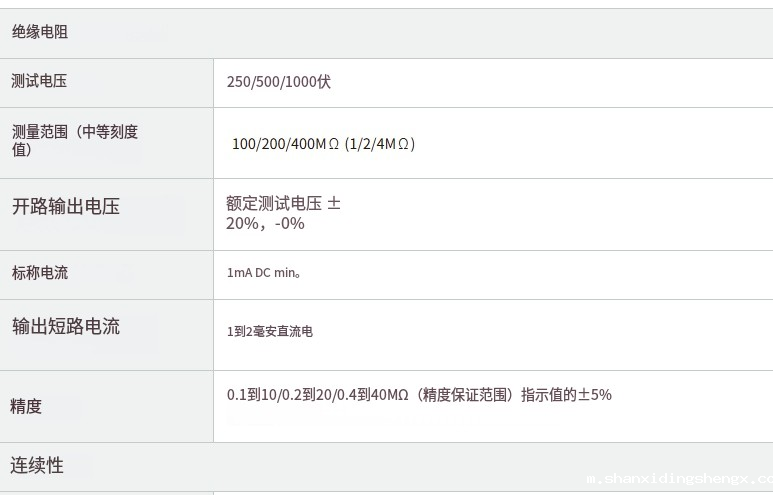
Task: Click the 1mA DC min value
Action: (264, 272)
